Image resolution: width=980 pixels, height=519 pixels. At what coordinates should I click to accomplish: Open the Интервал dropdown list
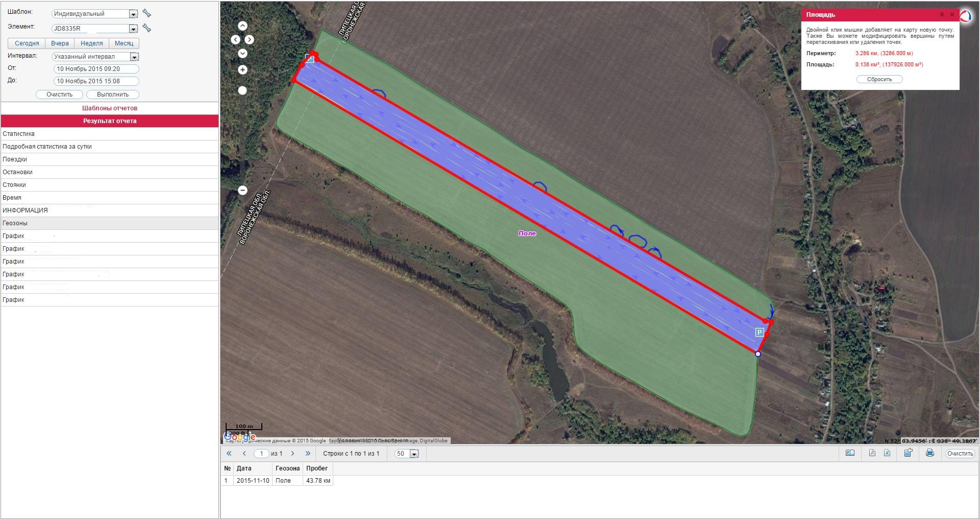tap(134, 57)
